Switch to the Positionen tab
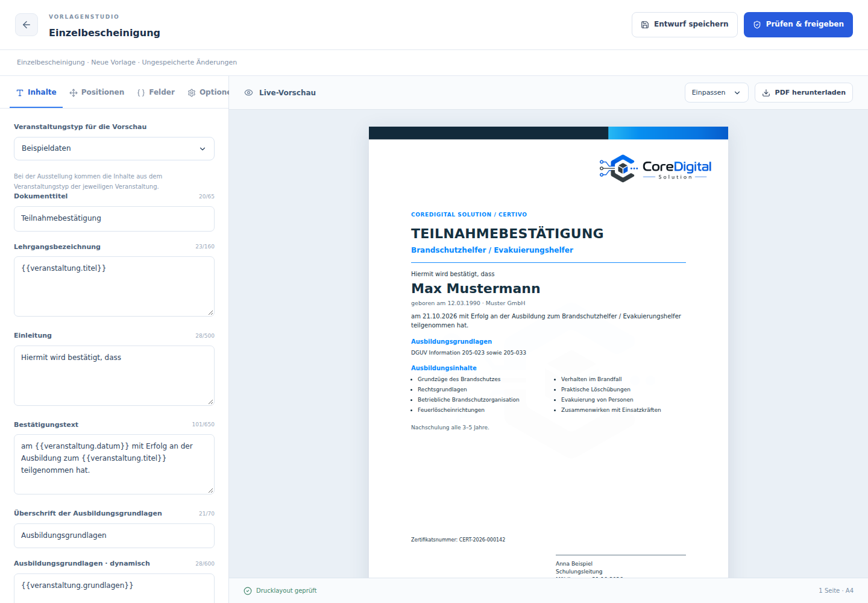This screenshot has width=868, height=603. click(x=97, y=92)
